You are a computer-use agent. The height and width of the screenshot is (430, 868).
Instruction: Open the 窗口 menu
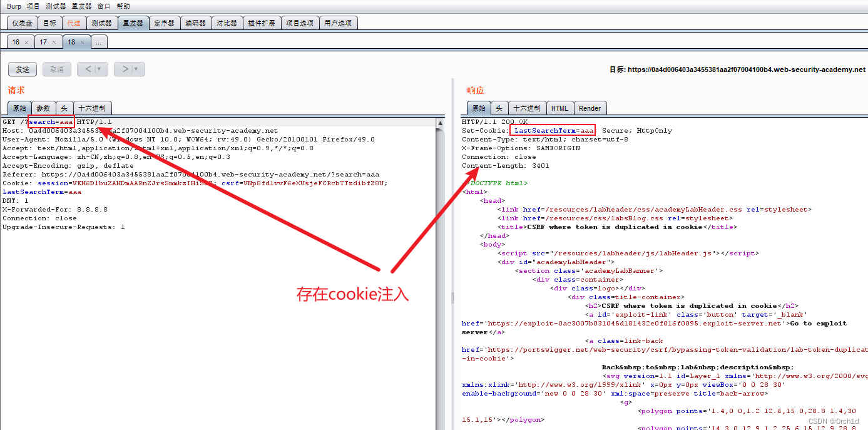coord(104,6)
